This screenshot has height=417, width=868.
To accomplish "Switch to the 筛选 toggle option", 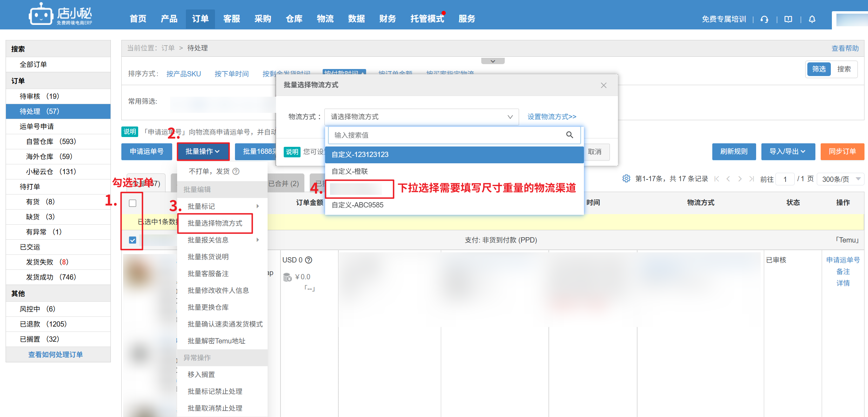I will point(819,69).
